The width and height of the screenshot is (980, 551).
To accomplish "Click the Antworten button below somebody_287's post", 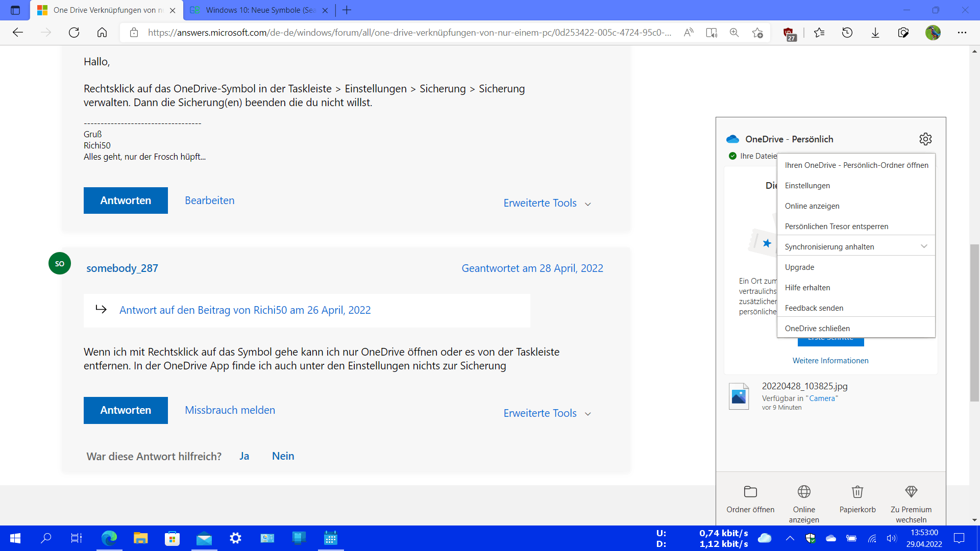I will point(126,410).
